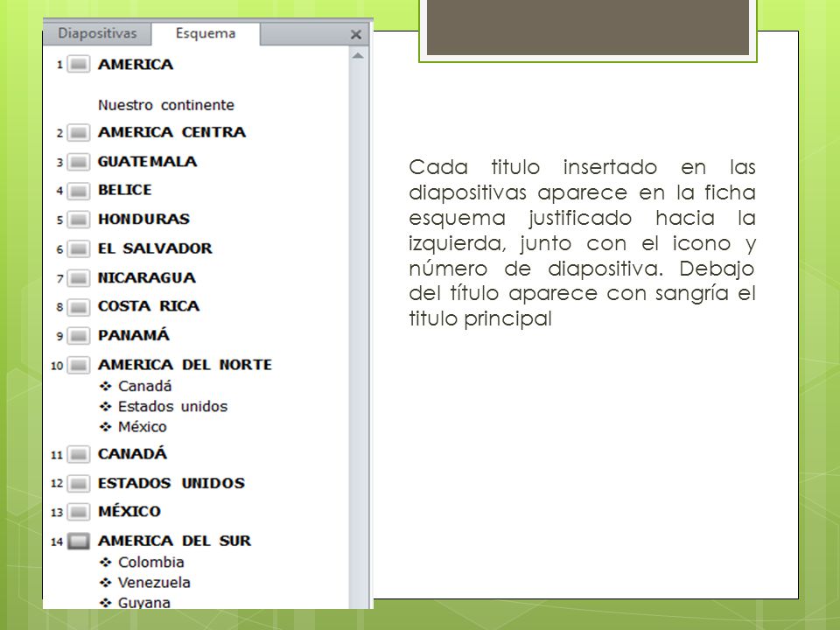Select the COSTA RICA outline title
840x630 pixels.
click(149, 306)
